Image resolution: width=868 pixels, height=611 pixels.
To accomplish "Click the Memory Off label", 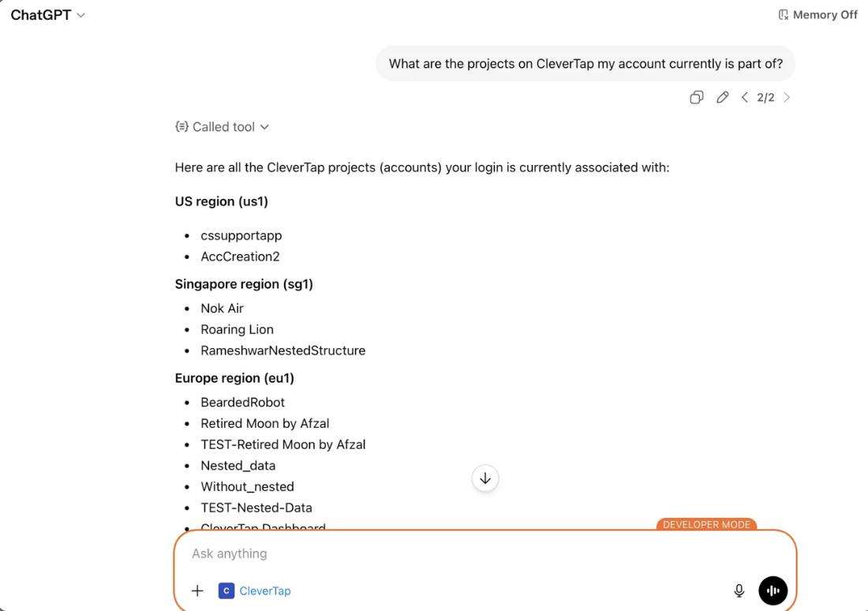I will click(x=825, y=15).
